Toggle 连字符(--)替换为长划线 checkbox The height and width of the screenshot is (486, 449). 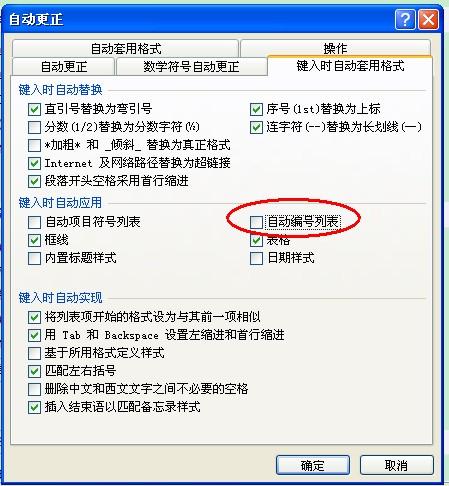(x=256, y=127)
